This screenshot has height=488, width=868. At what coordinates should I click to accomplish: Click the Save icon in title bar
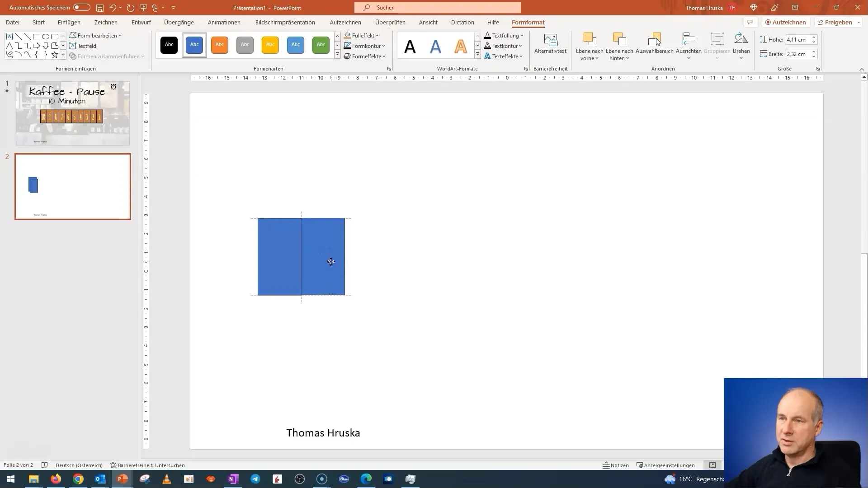pyautogui.click(x=100, y=8)
